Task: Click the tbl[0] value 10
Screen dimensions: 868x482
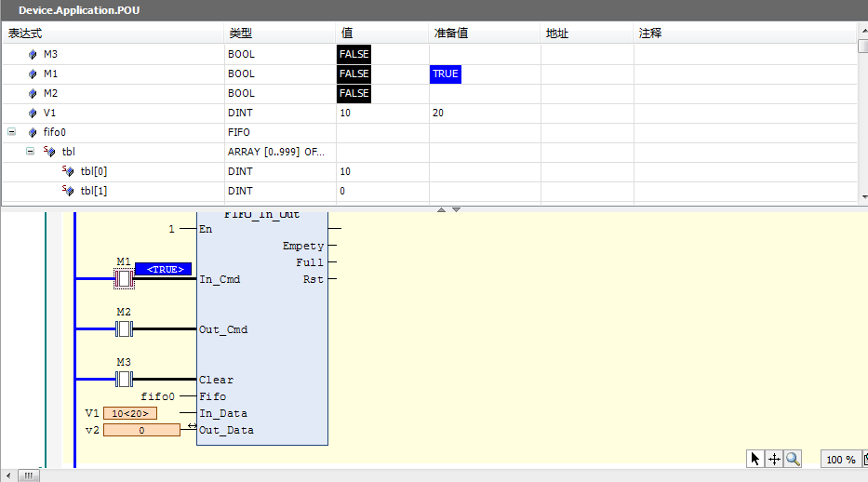Action: (x=345, y=171)
